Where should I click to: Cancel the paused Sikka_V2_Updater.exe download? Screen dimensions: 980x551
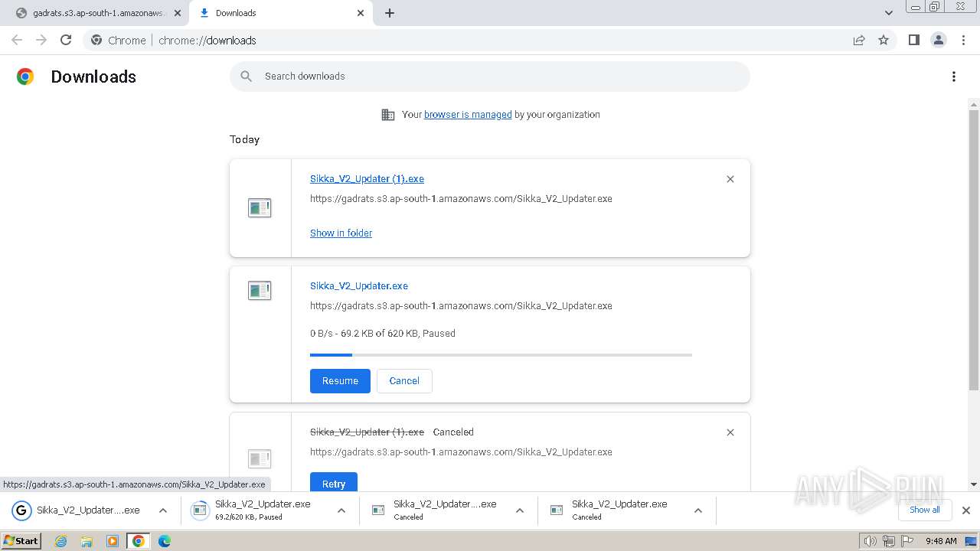click(404, 381)
